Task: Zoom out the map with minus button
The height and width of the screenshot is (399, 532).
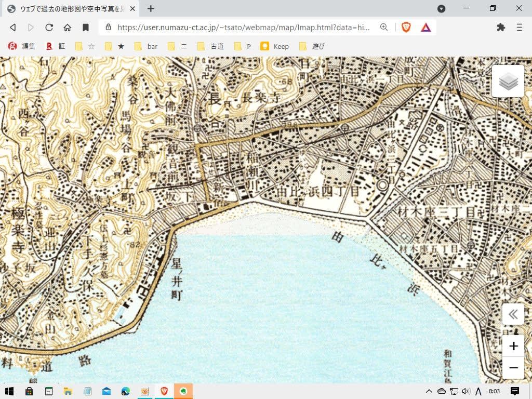Action: 513,368
